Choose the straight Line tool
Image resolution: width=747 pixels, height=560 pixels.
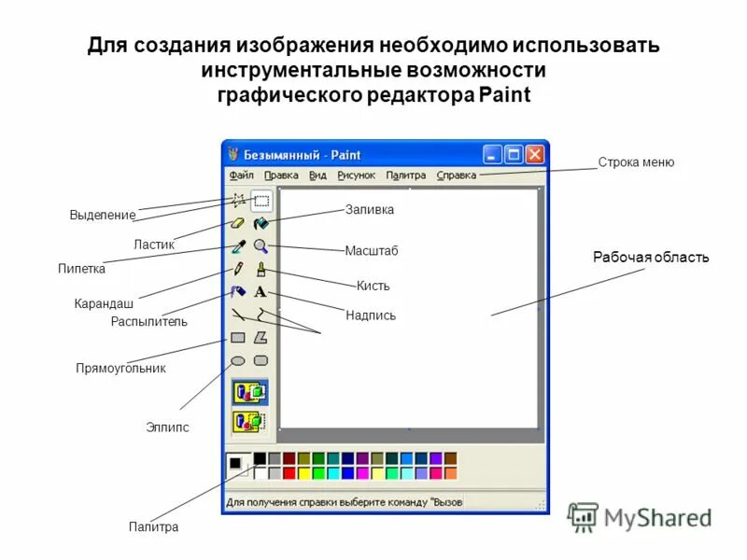238,315
